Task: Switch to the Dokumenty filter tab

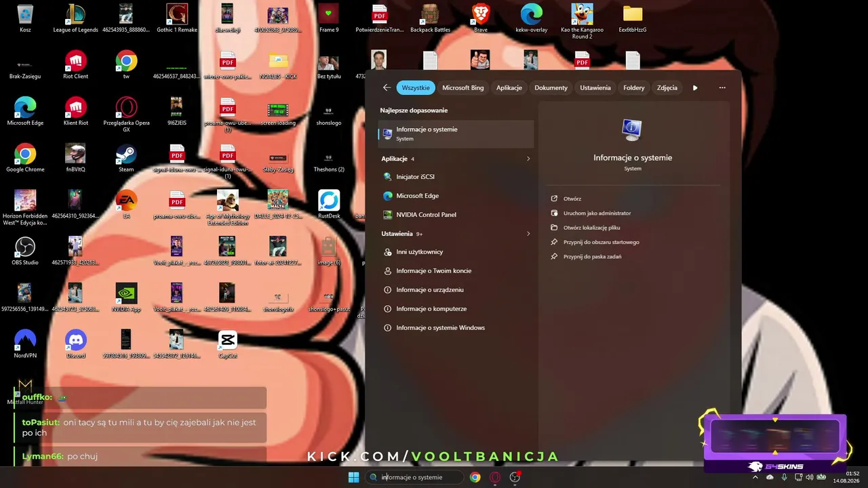Action: click(x=551, y=87)
